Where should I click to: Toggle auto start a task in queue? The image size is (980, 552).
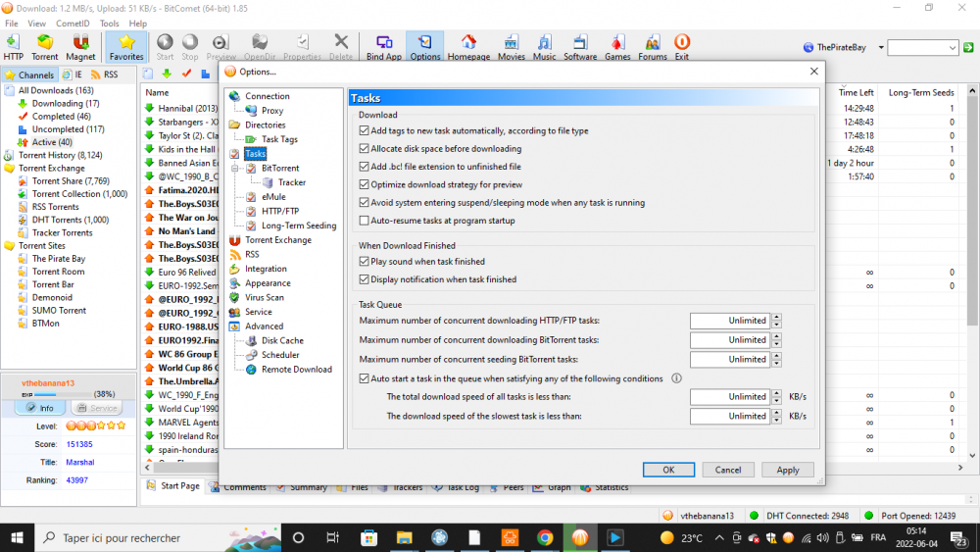364,378
